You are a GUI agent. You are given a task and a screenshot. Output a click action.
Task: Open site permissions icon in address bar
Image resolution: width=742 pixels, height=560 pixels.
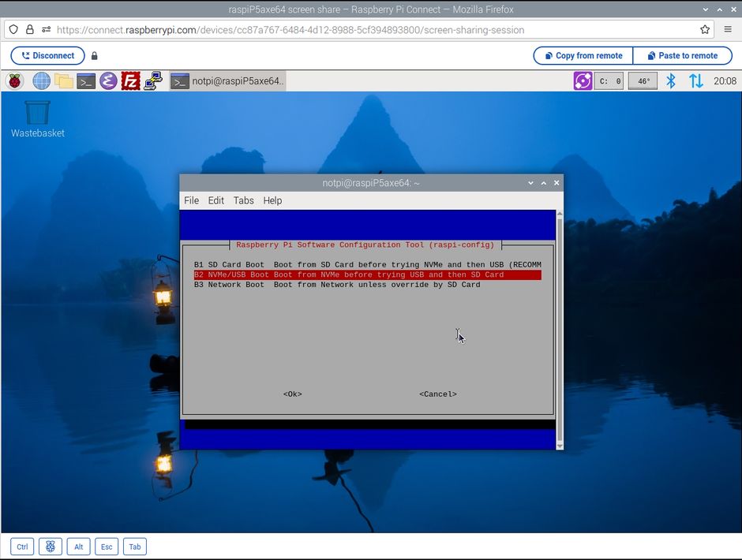(46, 29)
